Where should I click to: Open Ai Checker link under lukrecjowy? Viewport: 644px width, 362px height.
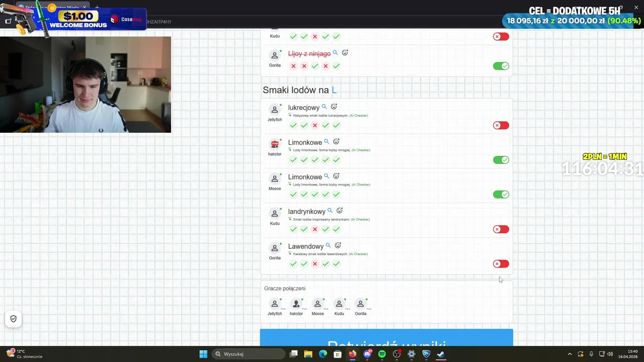coord(359,116)
